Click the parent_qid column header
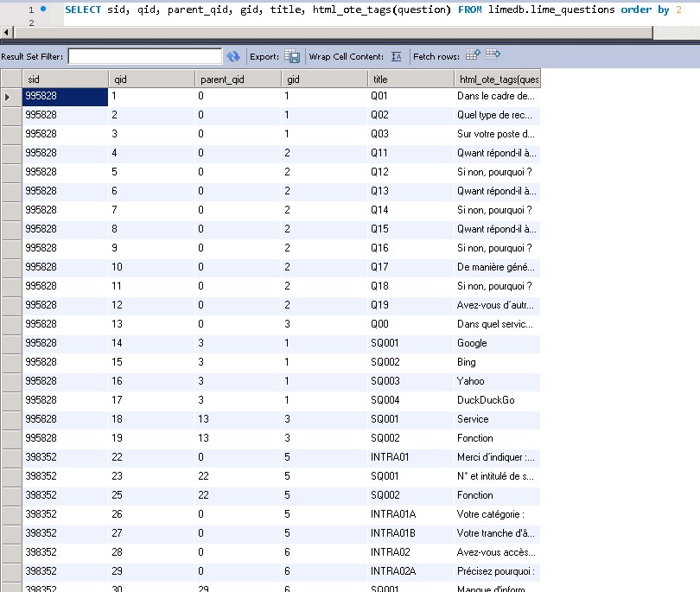The height and width of the screenshot is (592, 700). 238,79
